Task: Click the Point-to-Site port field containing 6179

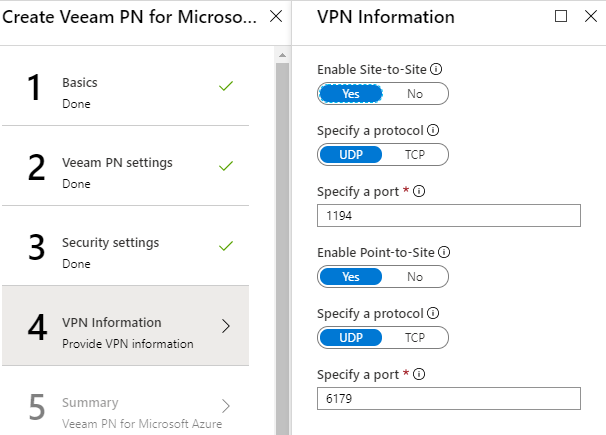Action: click(x=449, y=399)
